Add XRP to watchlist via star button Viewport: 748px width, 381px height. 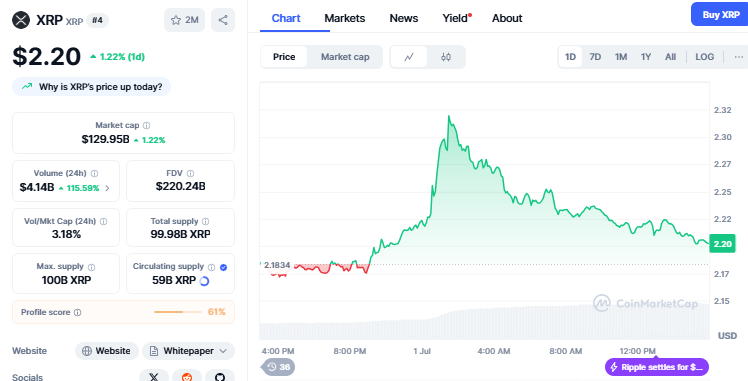185,20
